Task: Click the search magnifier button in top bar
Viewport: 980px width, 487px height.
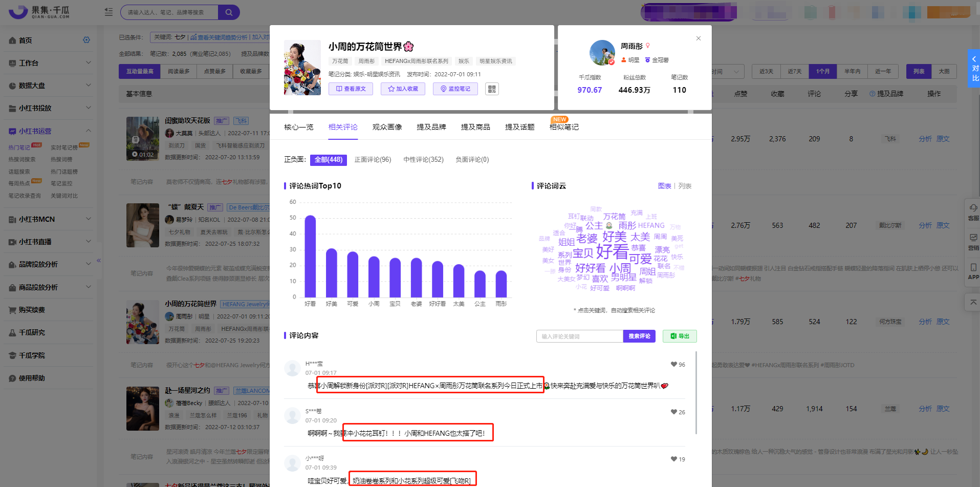Action: pyautogui.click(x=229, y=12)
